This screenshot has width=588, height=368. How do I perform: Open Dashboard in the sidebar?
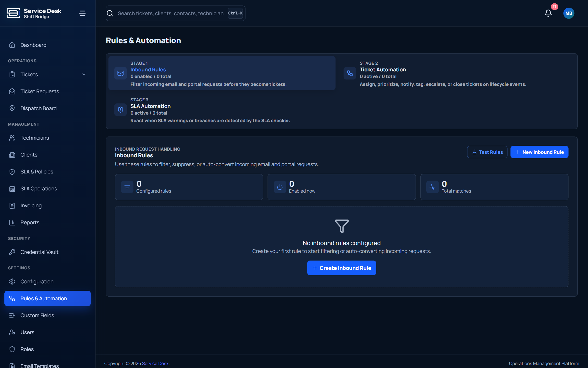(48, 45)
